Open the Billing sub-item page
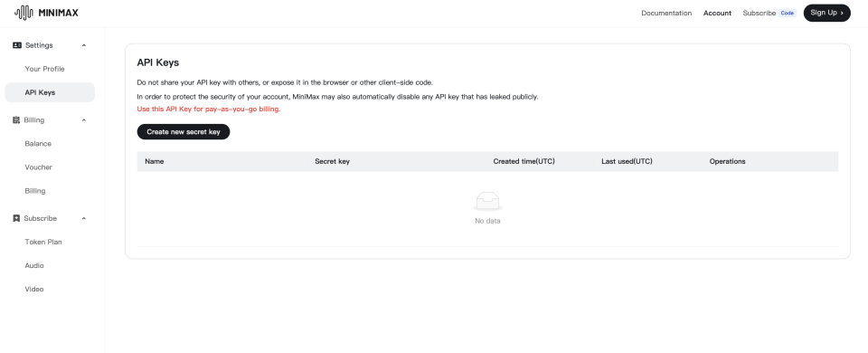Screen dimensions: 868x353 pos(35,191)
